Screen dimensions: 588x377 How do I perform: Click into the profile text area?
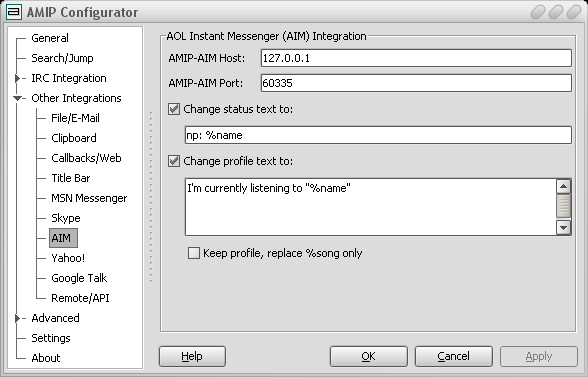[x=370, y=207]
